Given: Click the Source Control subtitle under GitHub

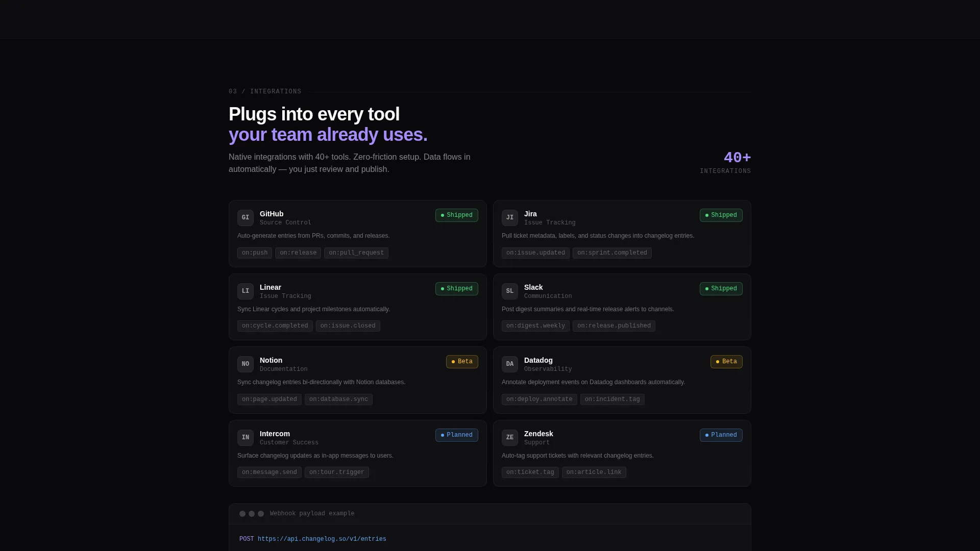Looking at the screenshot, I should (285, 223).
